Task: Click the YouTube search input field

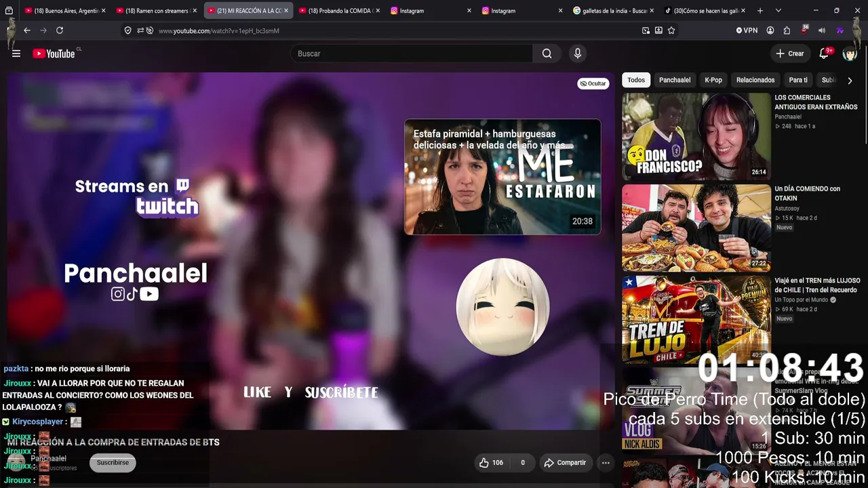Action: coord(412,54)
